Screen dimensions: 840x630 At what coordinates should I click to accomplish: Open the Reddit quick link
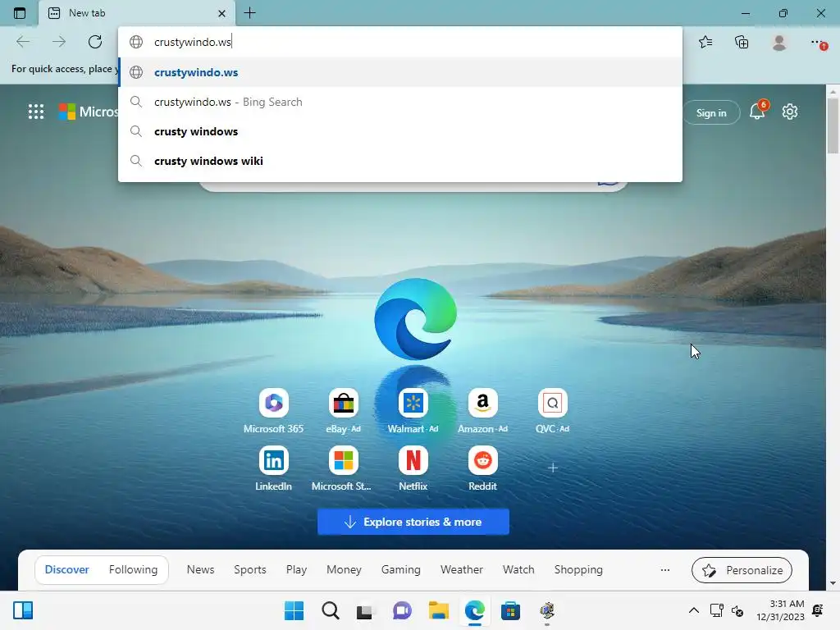(482, 468)
